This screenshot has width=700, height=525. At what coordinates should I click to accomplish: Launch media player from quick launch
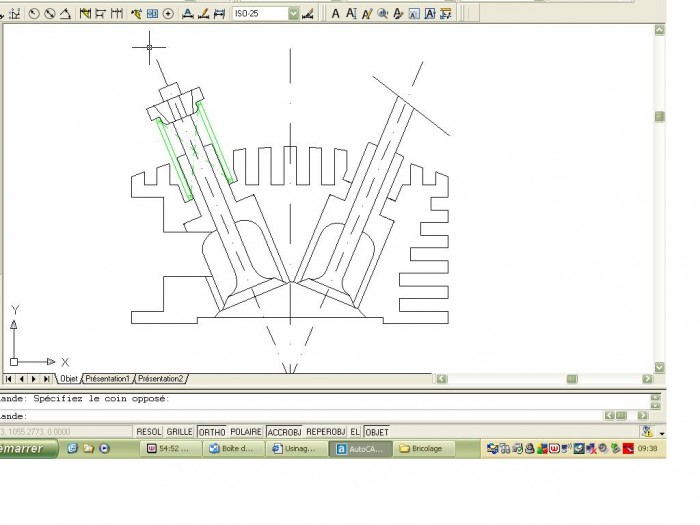pos(104,448)
